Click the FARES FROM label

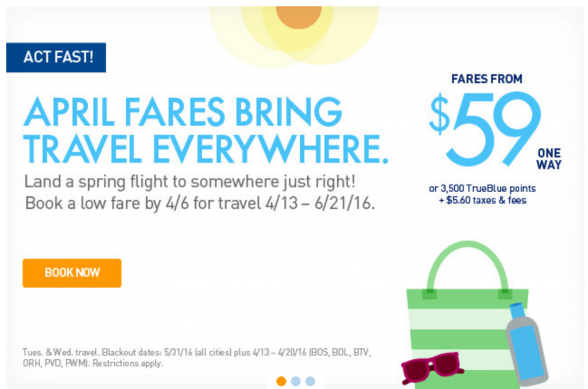(487, 79)
